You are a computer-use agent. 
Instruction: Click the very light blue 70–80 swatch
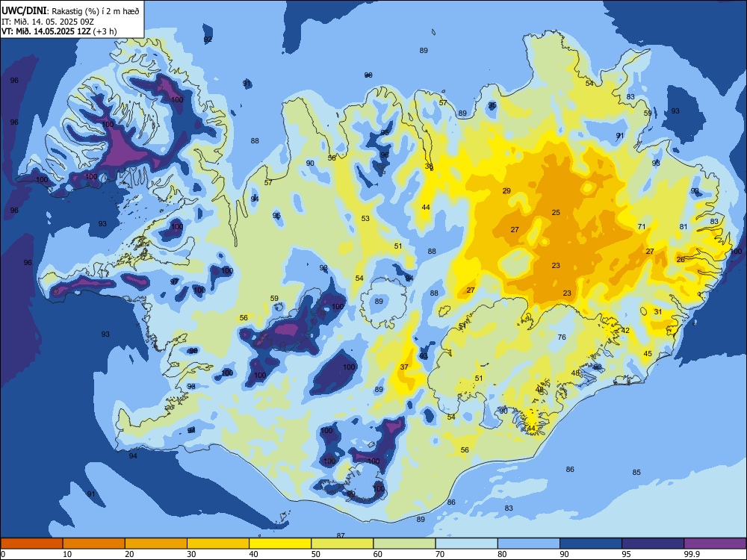click(466, 544)
